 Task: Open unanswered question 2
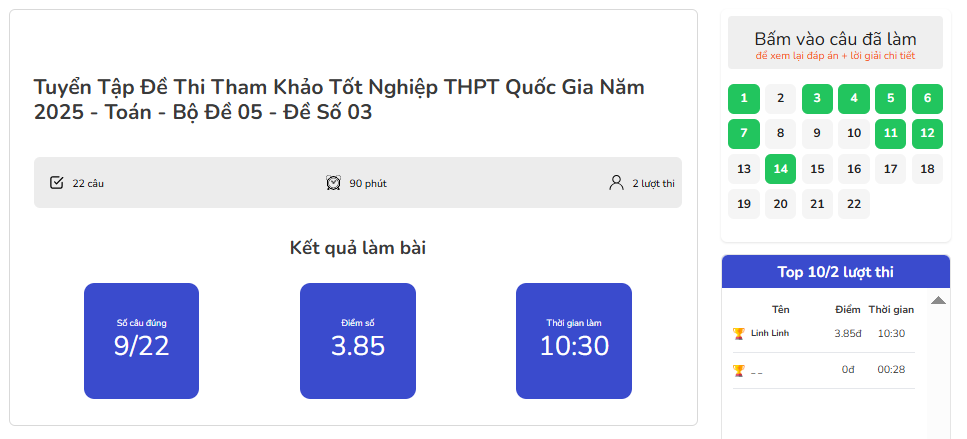click(x=781, y=99)
